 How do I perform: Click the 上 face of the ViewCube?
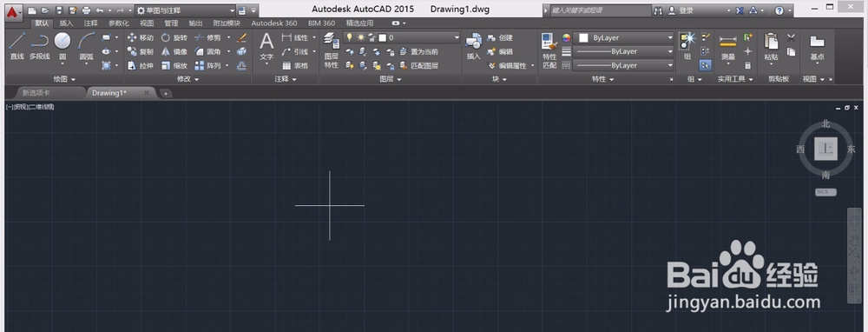[x=825, y=149]
